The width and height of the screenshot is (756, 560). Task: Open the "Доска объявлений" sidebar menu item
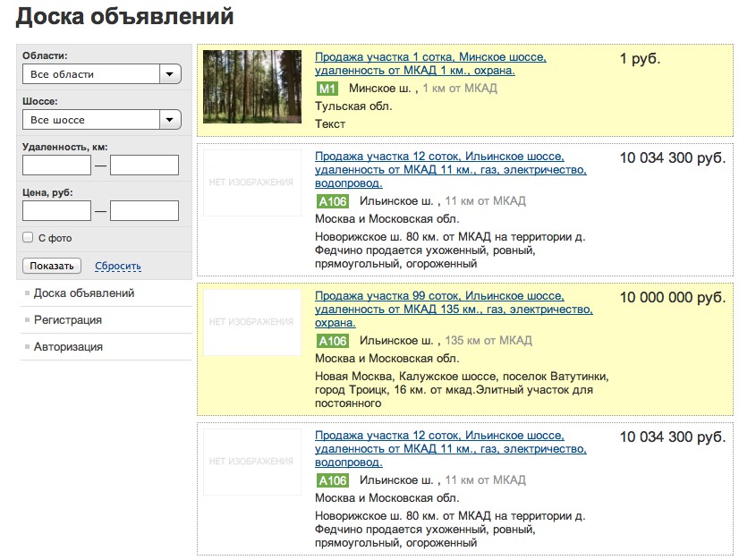[84, 293]
